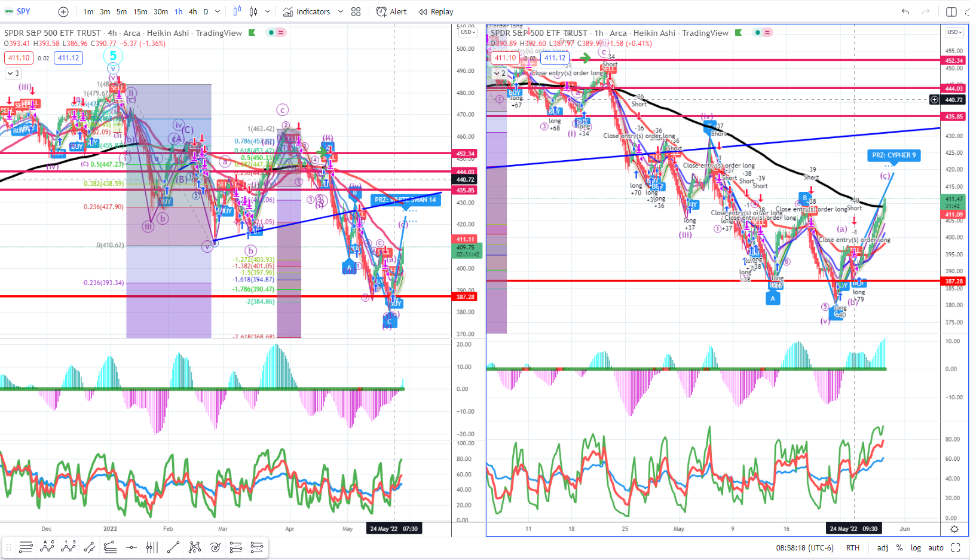Click the 452.34 price label on 1h chart
The width and height of the screenshot is (970, 560).
click(954, 60)
